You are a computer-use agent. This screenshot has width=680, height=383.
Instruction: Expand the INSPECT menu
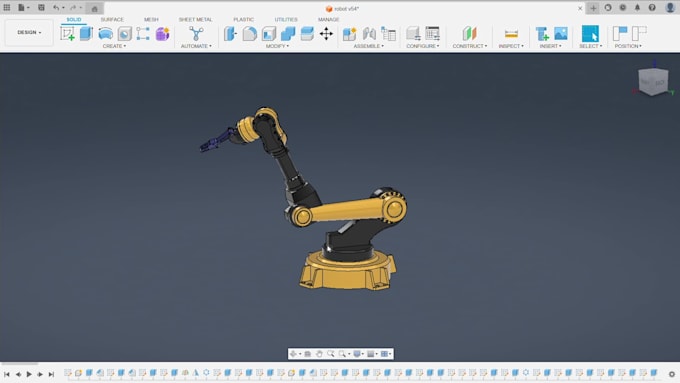[511, 46]
